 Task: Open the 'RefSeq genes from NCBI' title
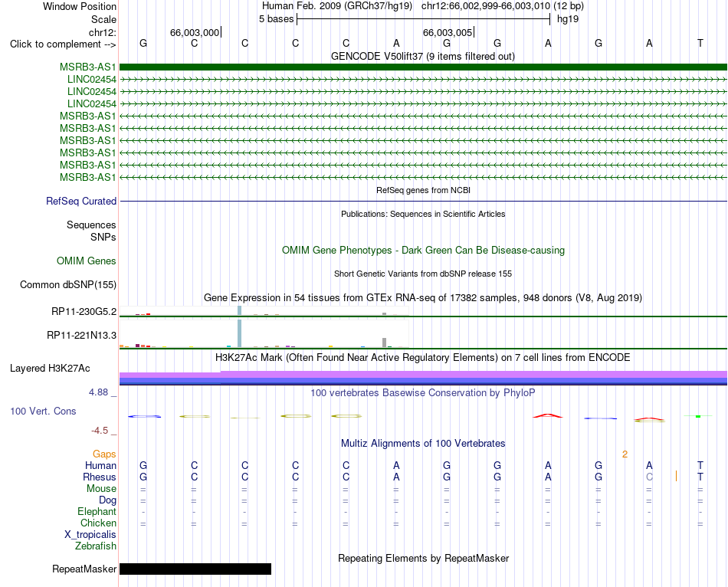tap(423, 190)
